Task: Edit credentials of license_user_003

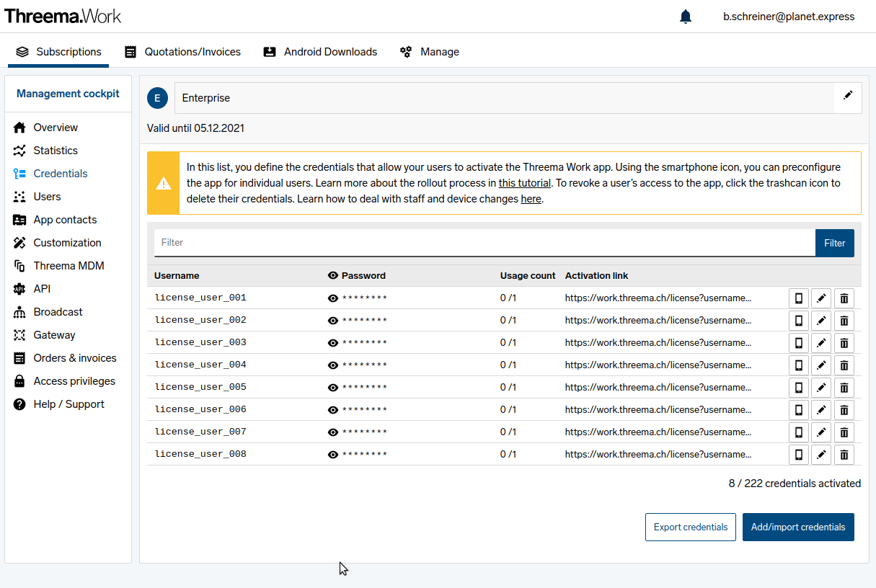Action: pos(820,342)
